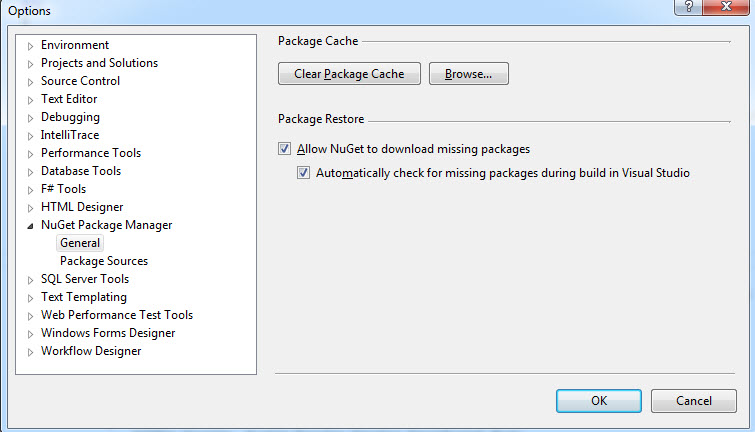Collapse the NuGet Package Manager node
The height and width of the screenshot is (432, 755).
[30, 226]
